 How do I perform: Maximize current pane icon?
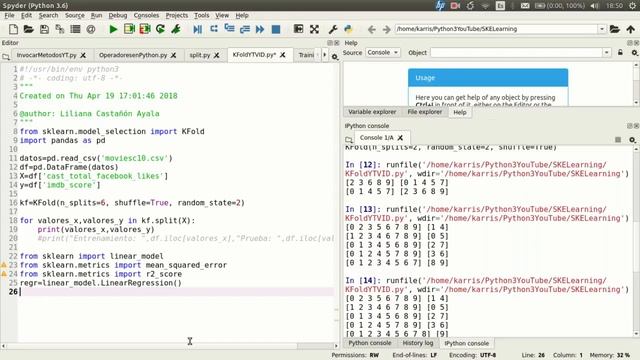(298, 29)
